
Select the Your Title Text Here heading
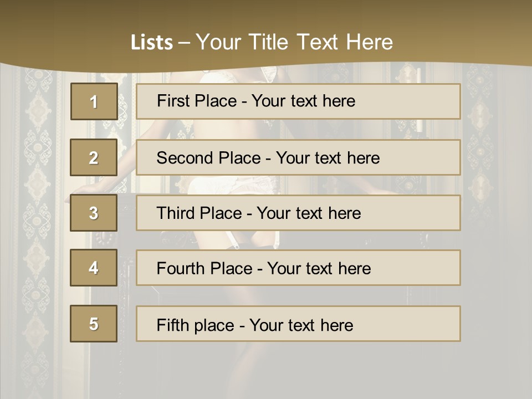(294, 42)
